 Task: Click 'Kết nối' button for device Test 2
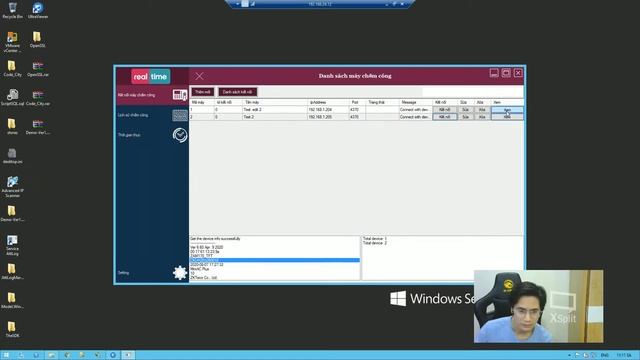pyautogui.click(x=444, y=117)
